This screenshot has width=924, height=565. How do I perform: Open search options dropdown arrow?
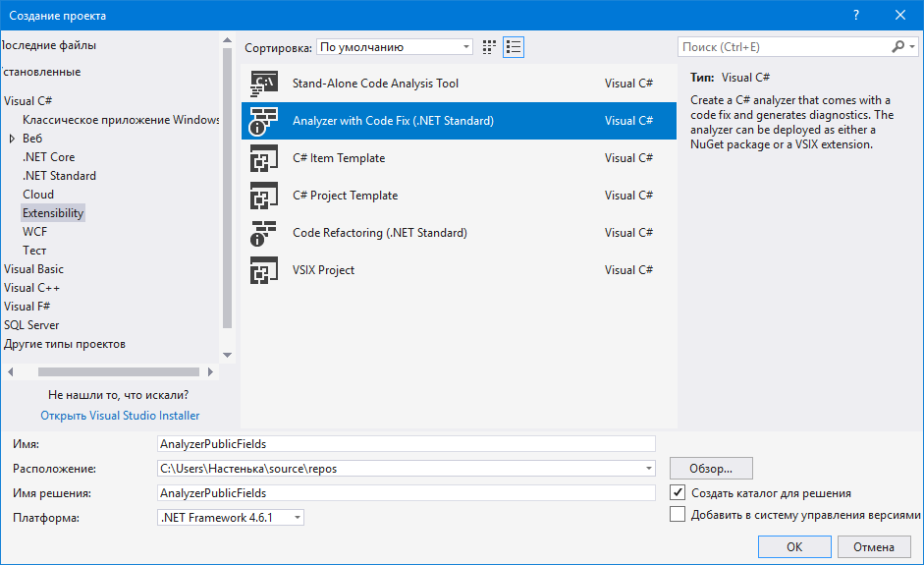tap(912, 46)
